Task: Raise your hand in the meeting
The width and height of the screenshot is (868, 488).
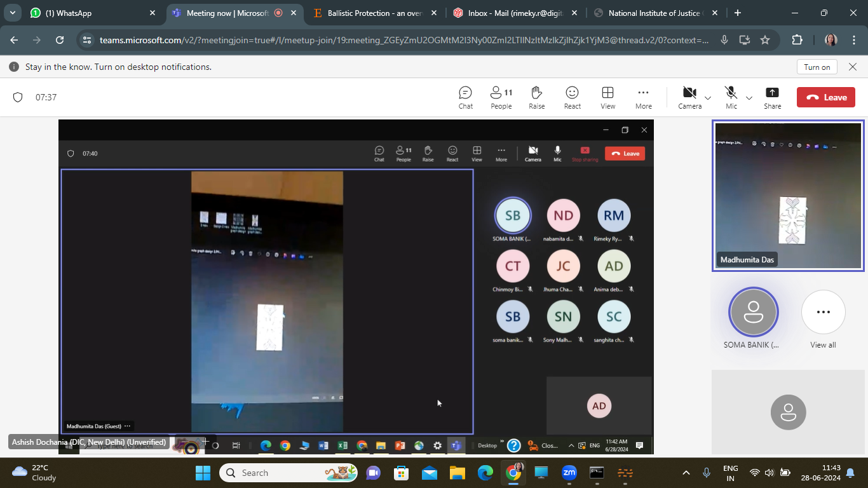Action: [537, 98]
